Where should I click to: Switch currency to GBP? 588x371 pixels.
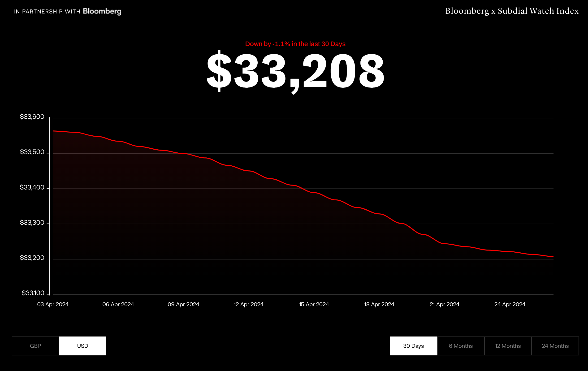[x=35, y=346]
